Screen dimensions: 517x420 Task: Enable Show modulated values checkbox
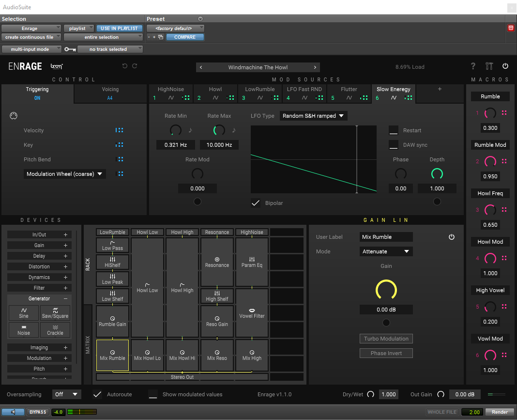coord(153,394)
